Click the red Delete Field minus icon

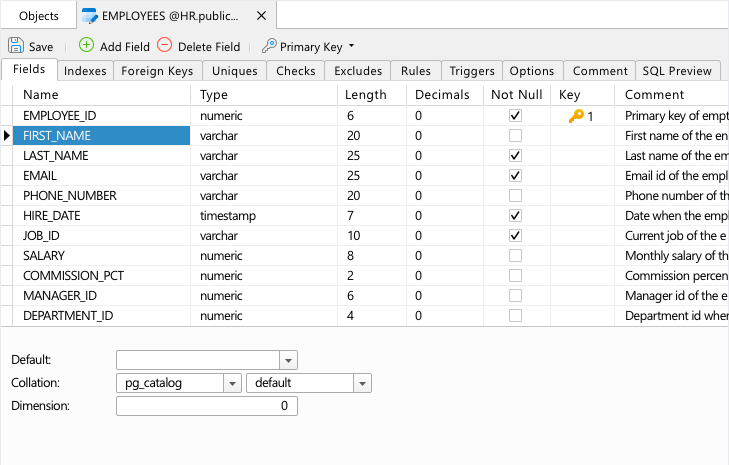pos(165,45)
